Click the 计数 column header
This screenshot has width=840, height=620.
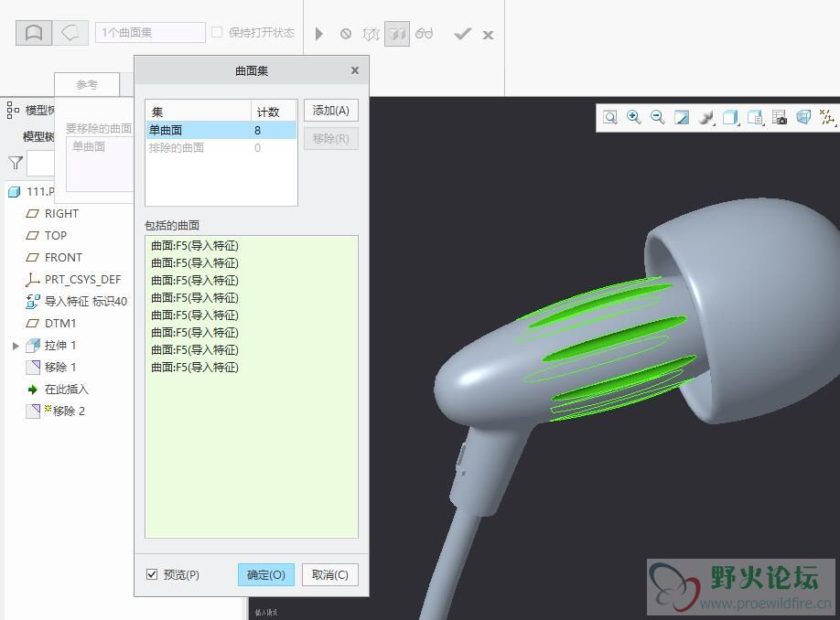click(274, 112)
